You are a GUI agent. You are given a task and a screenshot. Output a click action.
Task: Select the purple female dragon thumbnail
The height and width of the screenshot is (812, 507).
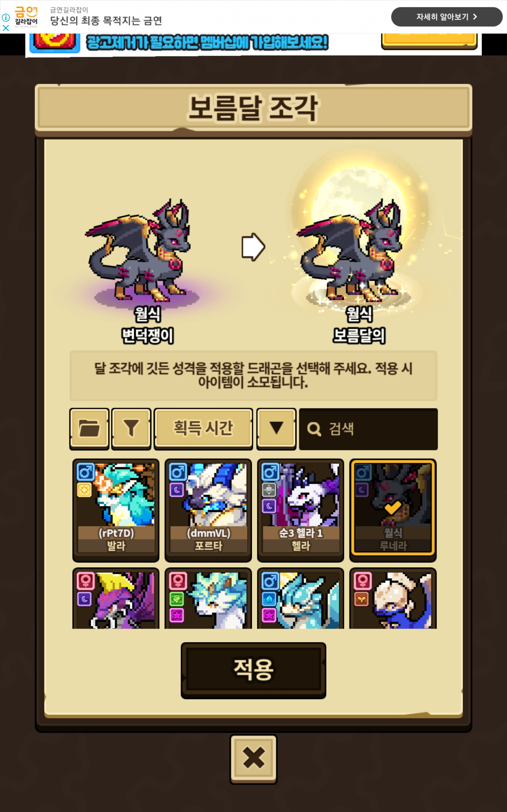tap(116, 598)
